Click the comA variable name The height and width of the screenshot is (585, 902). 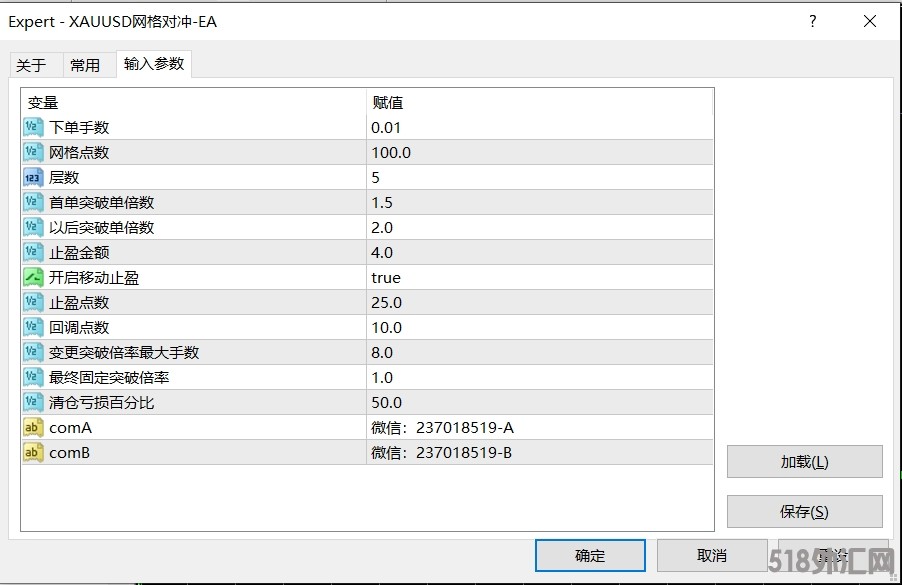tap(70, 428)
